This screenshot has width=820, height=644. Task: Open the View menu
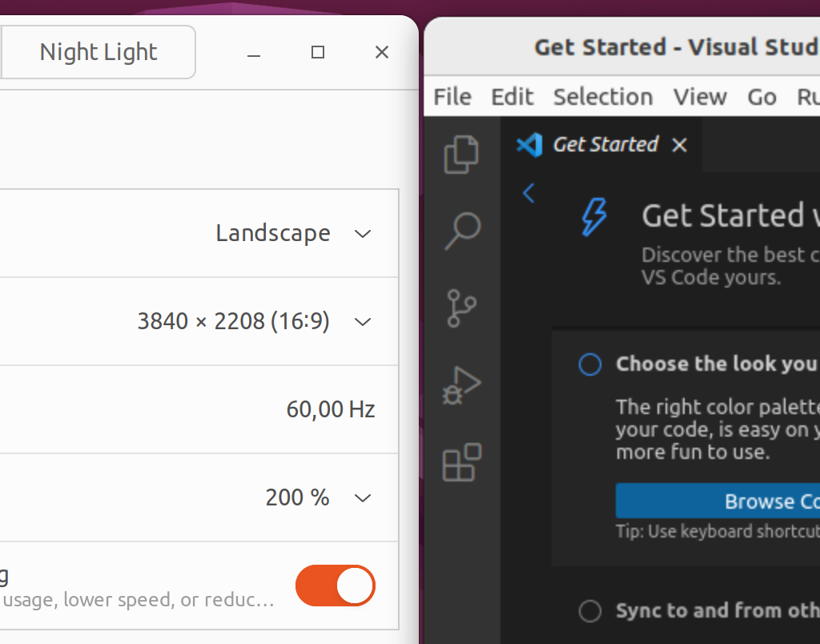[700, 97]
